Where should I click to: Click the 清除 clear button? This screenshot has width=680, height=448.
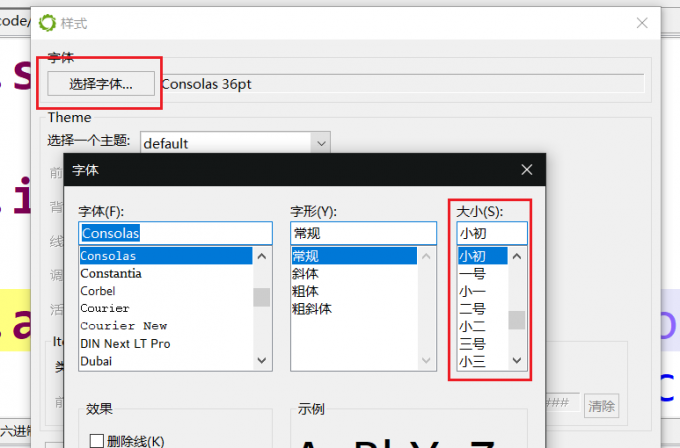click(601, 406)
